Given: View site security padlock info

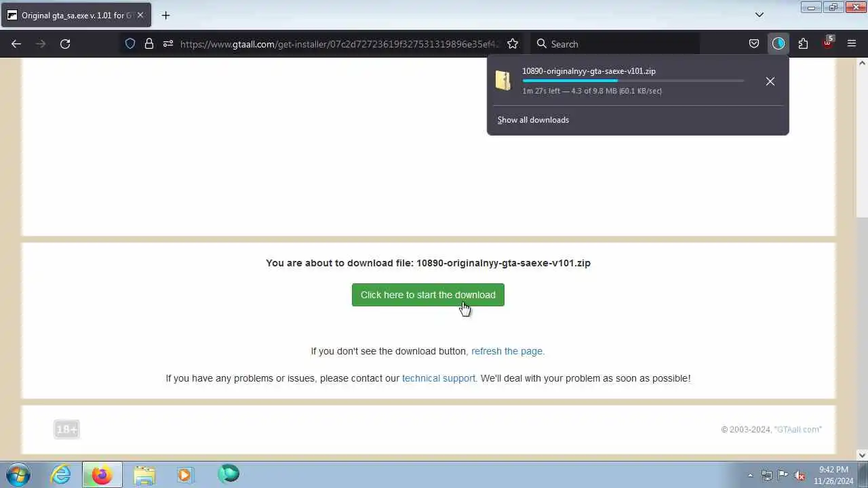Looking at the screenshot, I should point(149,44).
